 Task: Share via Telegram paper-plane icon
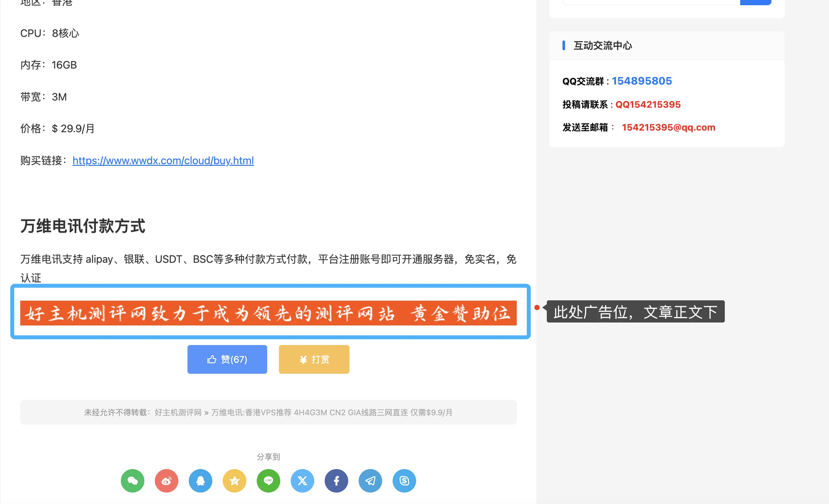370,480
